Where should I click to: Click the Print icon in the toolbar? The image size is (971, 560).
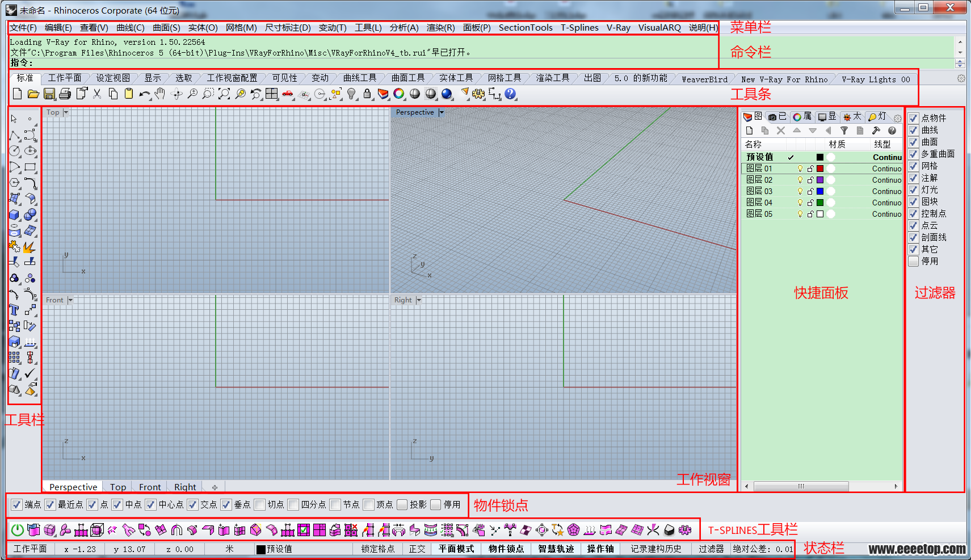point(65,94)
